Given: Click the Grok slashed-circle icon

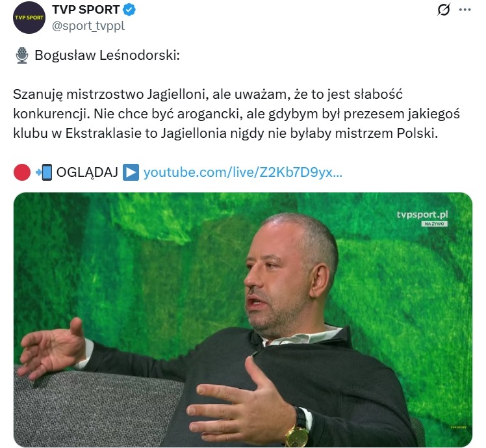Looking at the screenshot, I should coord(444,10).
